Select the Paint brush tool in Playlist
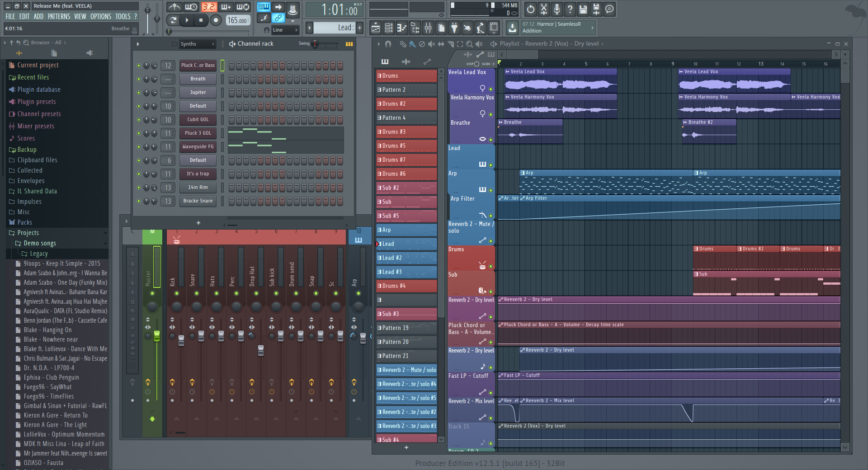The image size is (868, 470). pyautogui.click(x=412, y=44)
